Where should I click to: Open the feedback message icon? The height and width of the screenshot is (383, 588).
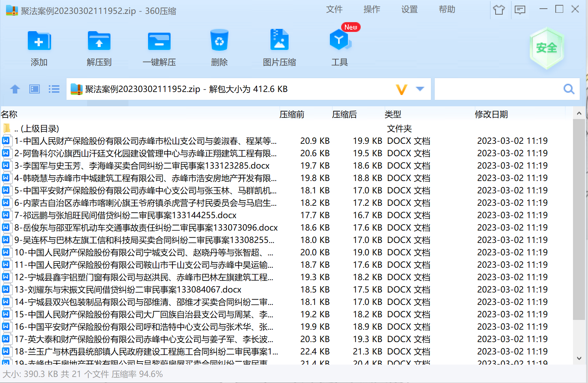(520, 10)
